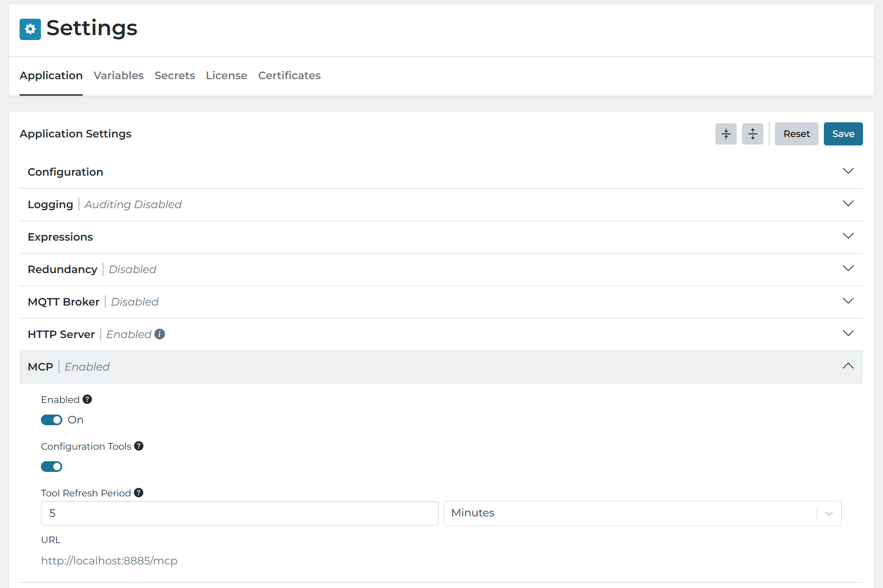Click the Application Settings heading
883x588 pixels.
pyautogui.click(x=76, y=134)
